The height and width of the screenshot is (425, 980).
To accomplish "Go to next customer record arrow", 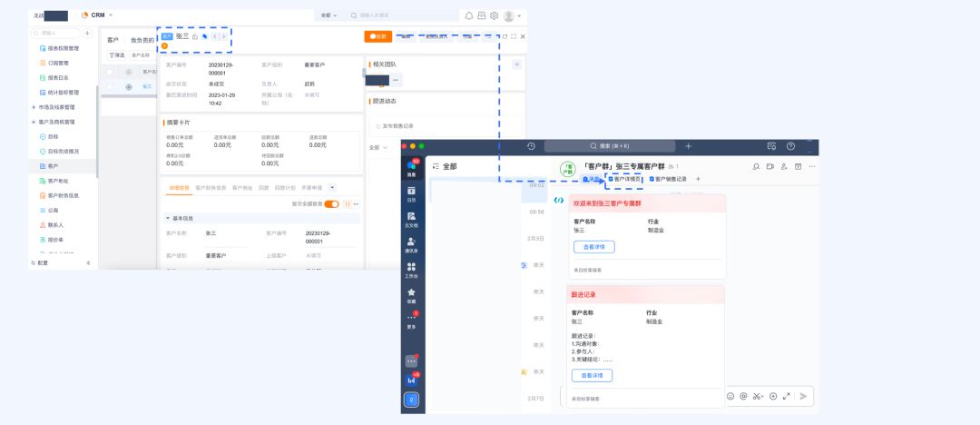I will point(224,37).
